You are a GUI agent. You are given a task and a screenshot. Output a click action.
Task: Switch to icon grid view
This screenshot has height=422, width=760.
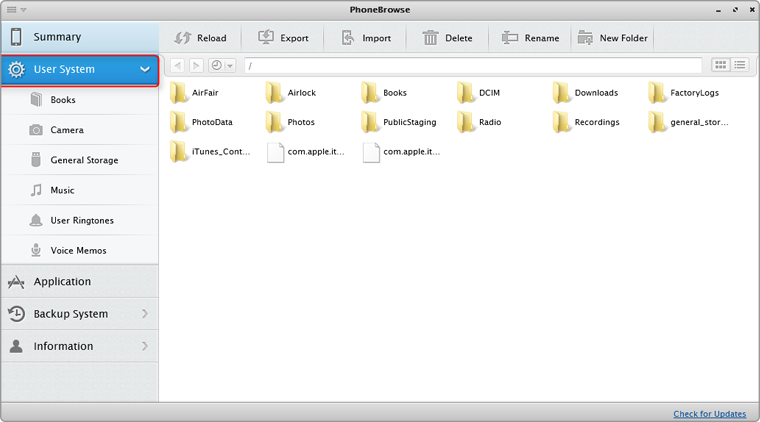pyautogui.click(x=720, y=65)
